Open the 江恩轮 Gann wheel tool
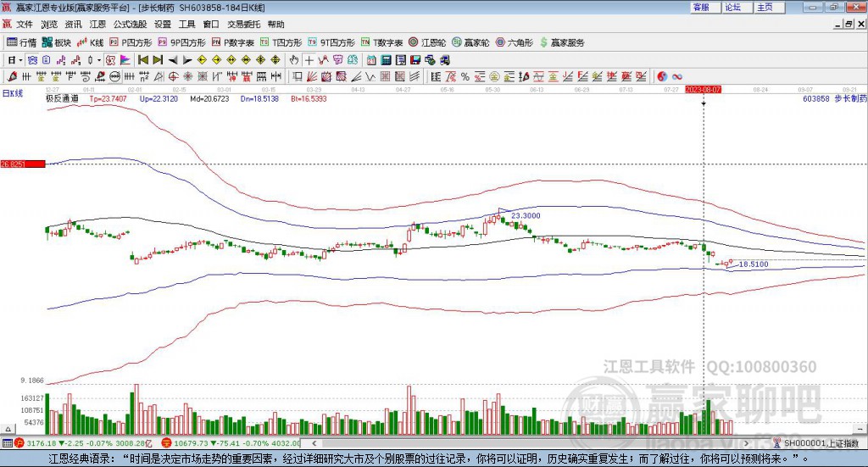This screenshot has height=467, width=868. [x=427, y=42]
